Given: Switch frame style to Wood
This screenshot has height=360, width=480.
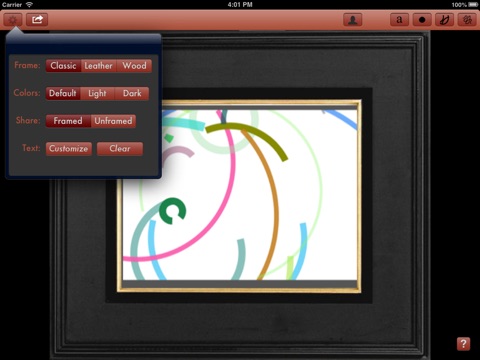Looking at the screenshot, I should pyautogui.click(x=134, y=66).
